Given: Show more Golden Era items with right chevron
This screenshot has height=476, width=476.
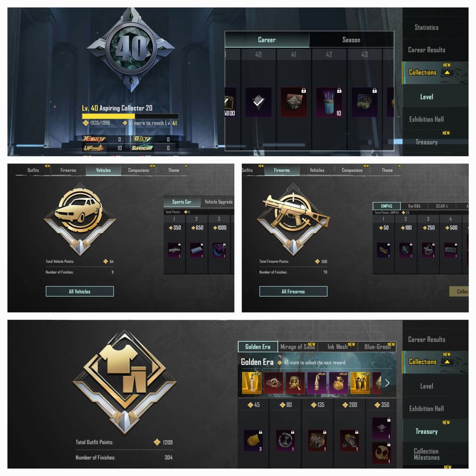Looking at the screenshot, I should coord(388,383).
